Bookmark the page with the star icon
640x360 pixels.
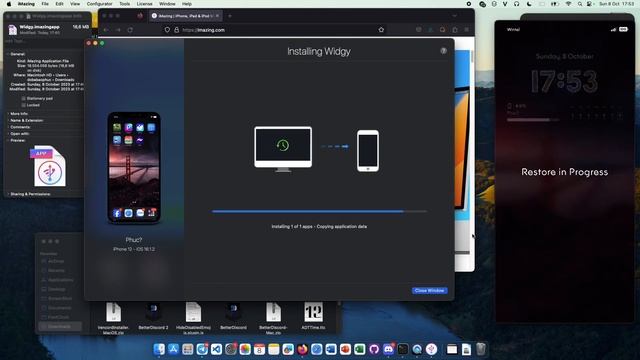[381, 30]
